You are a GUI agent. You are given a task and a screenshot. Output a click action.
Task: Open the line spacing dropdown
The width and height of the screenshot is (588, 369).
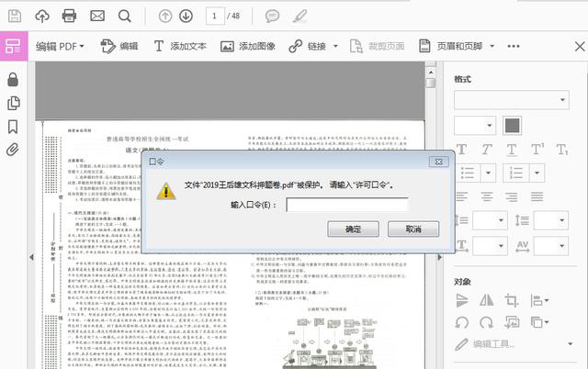point(490,220)
